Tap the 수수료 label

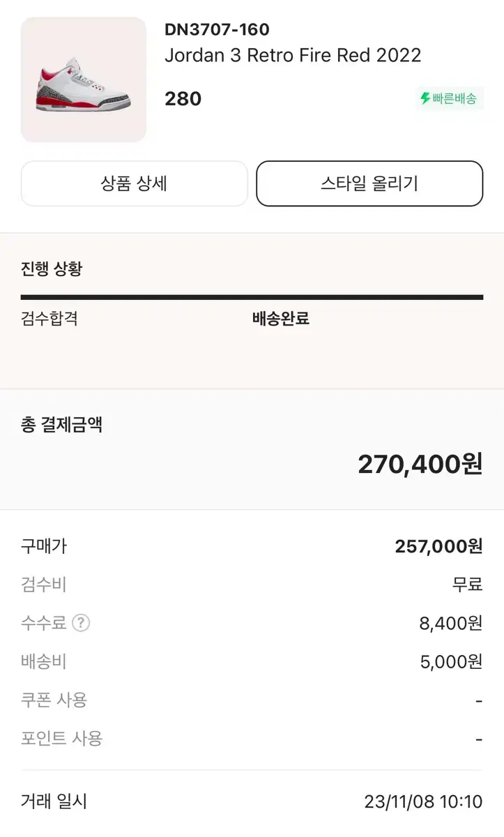tap(44, 623)
